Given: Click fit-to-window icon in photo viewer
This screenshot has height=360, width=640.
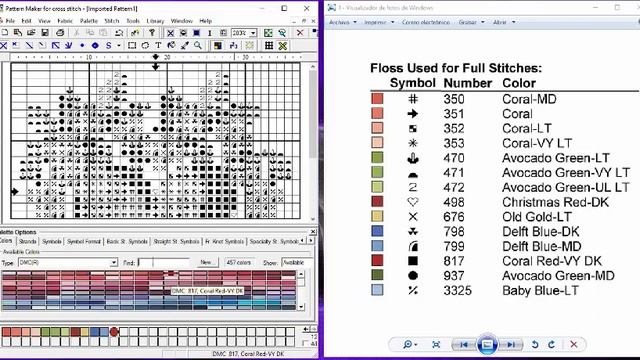Looking at the screenshot, I should tap(436, 344).
